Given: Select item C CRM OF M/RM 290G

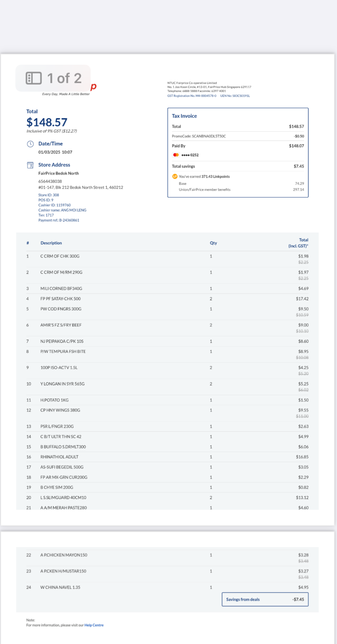Looking at the screenshot, I should [x=61, y=272].
